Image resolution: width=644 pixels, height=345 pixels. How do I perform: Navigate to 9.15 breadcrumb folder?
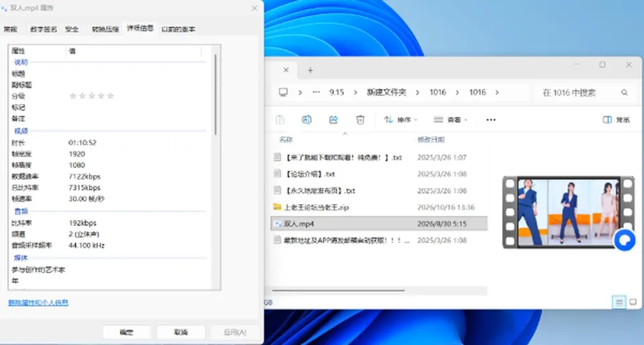[336, 93]
